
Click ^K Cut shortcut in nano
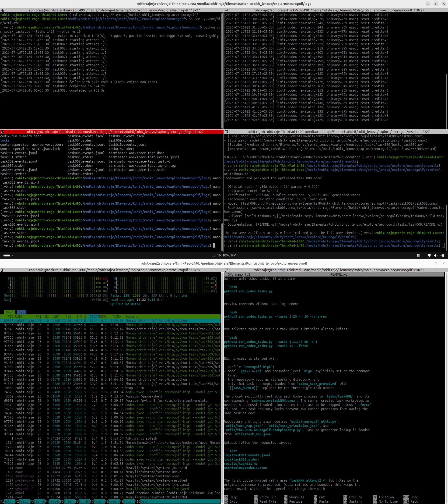tap(319, 497)
